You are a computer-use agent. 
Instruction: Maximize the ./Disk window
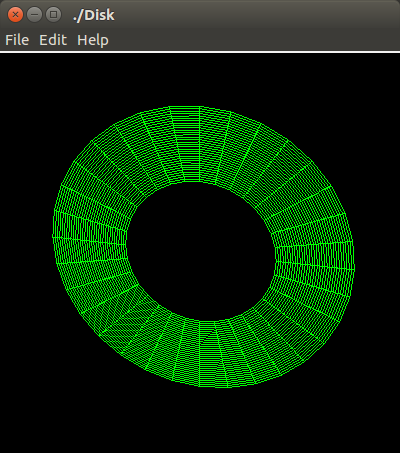tap(53, 15)
